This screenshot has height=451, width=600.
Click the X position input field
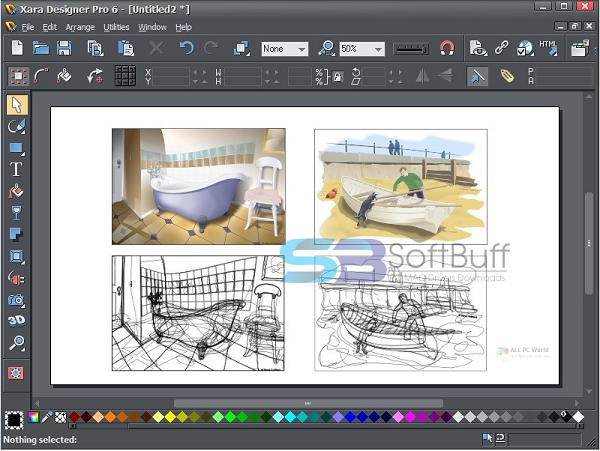click(171, 72)
